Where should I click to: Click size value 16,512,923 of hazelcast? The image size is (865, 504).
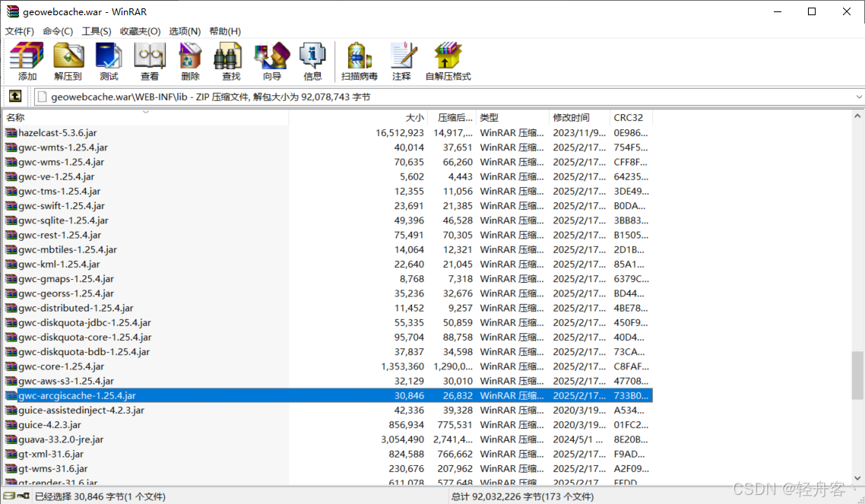point(399,133)
